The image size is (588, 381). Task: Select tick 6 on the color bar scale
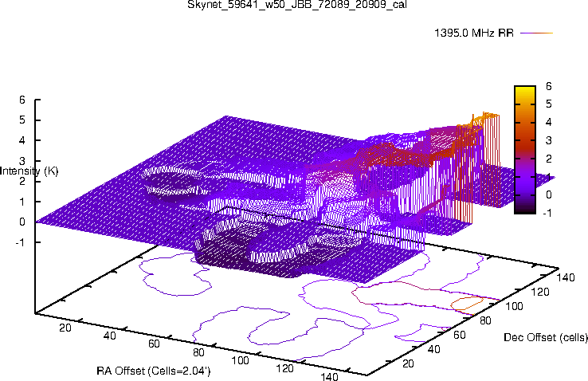(x=549, y=86)
